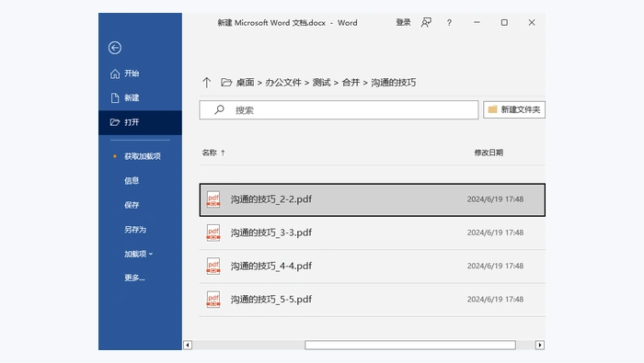The image size is (644, 363).
Task: Click 登录 to sign in
Action: 403,23
